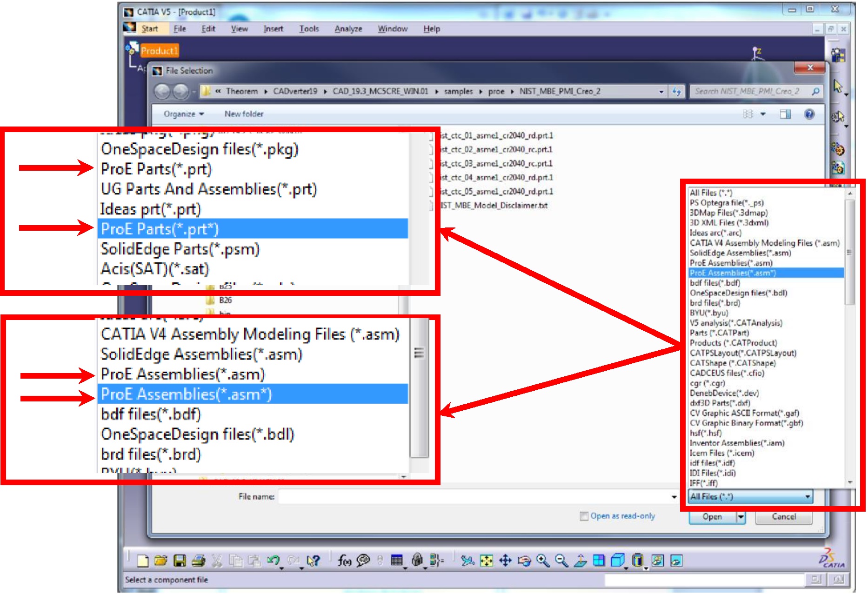Click the Copy icon in the bottom toolbar
Image resolution: width=868 pixels, height=594 pixels.
pos(236,561)
